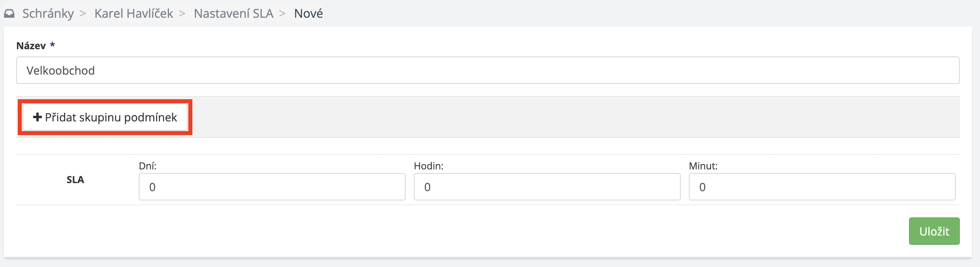Click the Minut: label
This screenshot has width=980, height=267.
click(703, 166)
